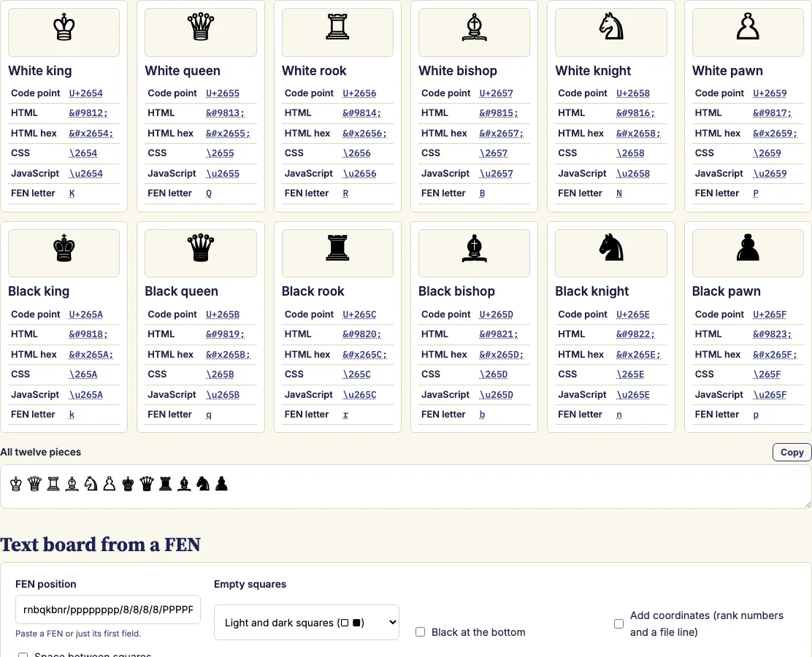Click the Black pawn glyph tile
The image size is (812, 657).
(x=748, y=253)
